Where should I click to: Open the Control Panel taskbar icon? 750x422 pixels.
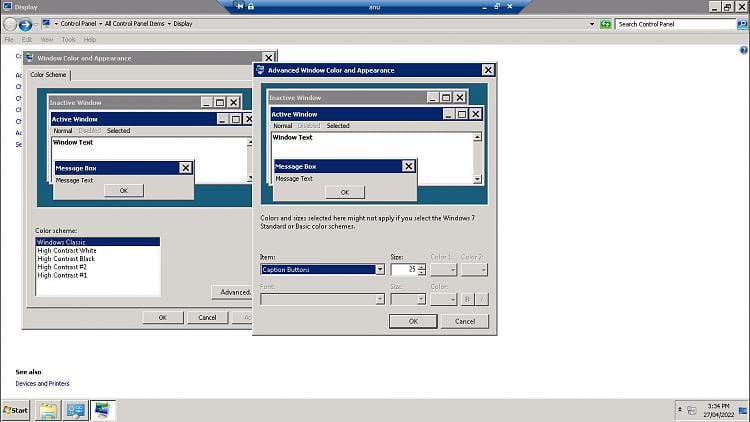point(76,411)
